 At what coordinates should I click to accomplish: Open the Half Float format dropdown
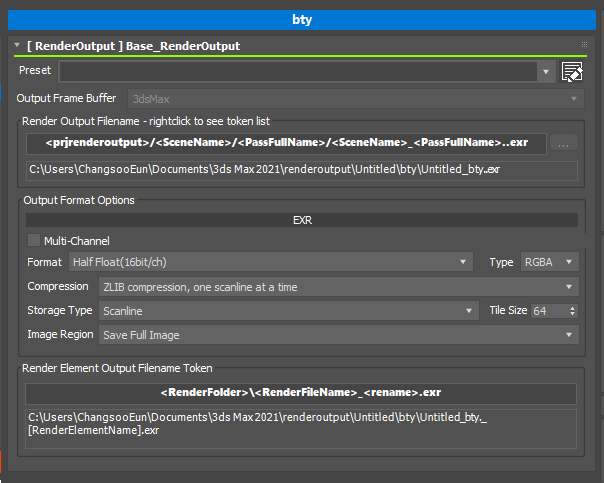pyautogui.click(x=270, y=262)
